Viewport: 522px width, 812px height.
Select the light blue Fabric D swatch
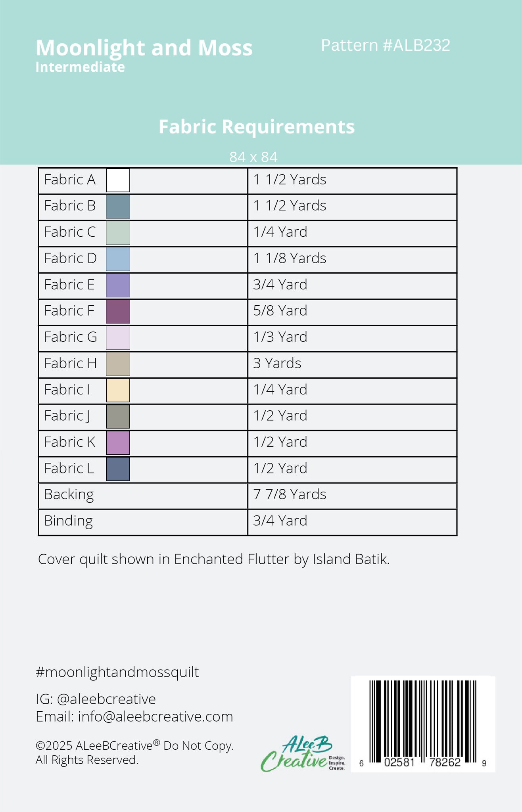click(118, 259)
